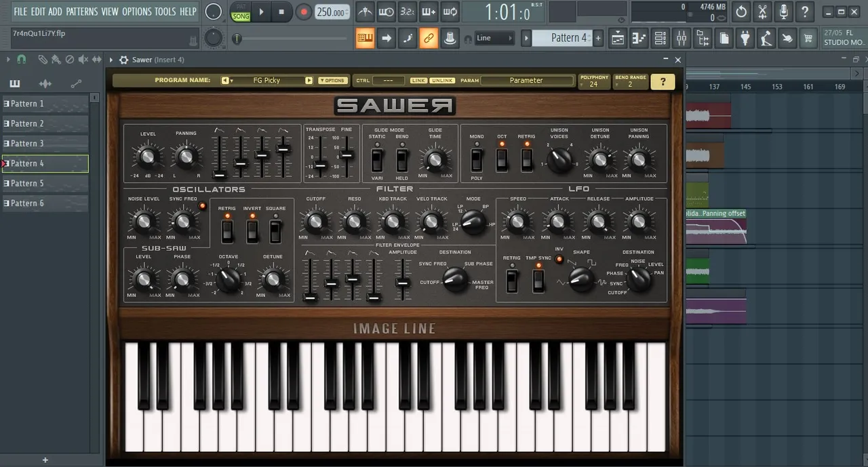Screen dimensions: 868x467
Task: Open the Channel rack icon
Action: coord(660,38)
